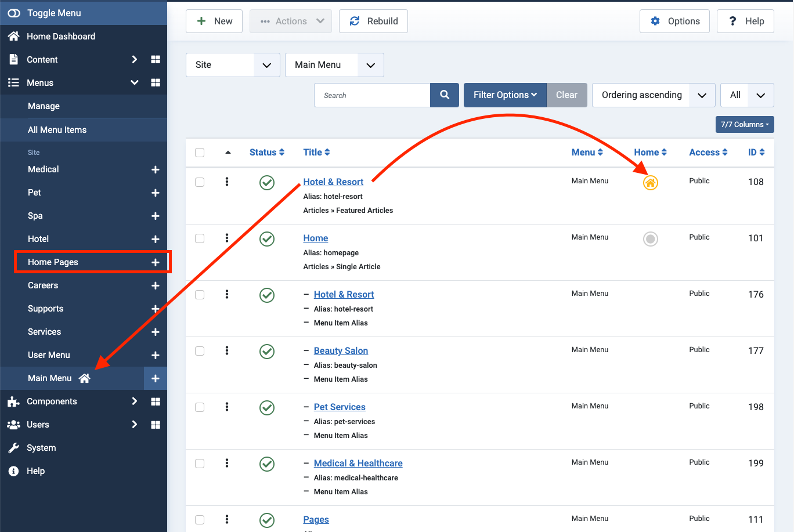Open the 7/7 Columns dropdown
The height and width of the screenshot is (532, 794).
(744, 125)
